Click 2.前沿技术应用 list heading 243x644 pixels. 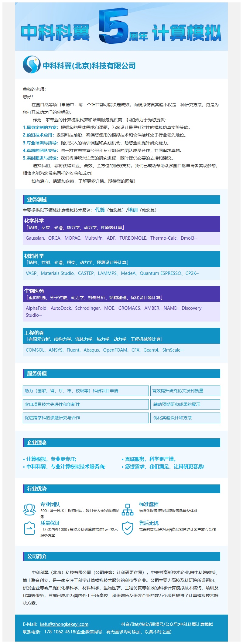(x=38, y=135)
